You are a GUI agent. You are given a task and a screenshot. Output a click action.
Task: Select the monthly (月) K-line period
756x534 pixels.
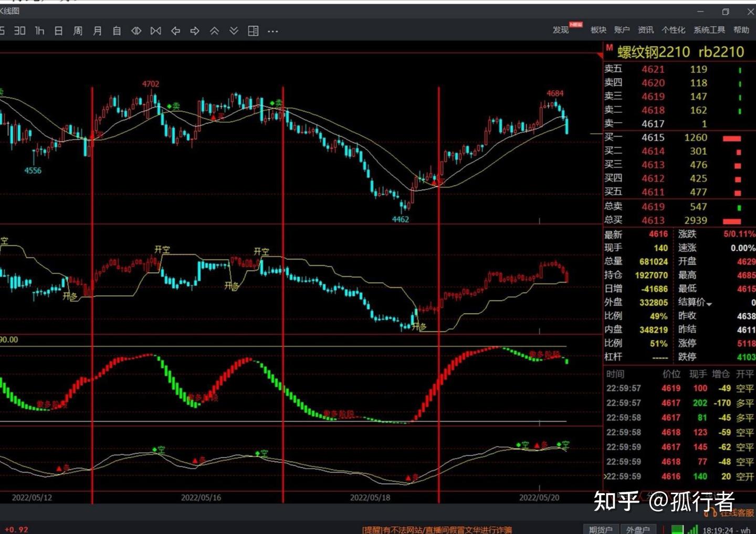click(97, 31)
